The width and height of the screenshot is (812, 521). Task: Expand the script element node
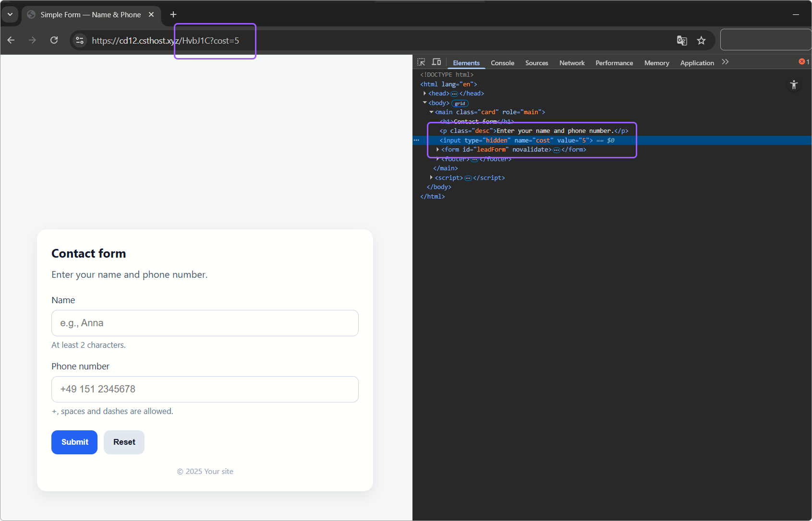(431, 178)
